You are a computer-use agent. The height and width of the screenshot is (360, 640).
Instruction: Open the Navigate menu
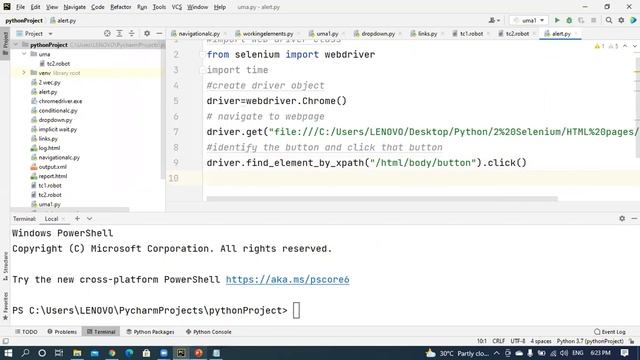pyautogui.click(x=74, y=7)
